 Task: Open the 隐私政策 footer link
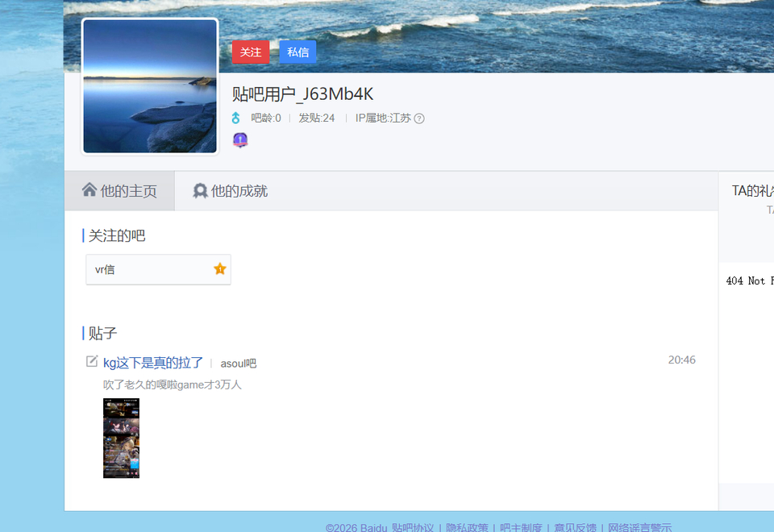(x=467, y=527)
